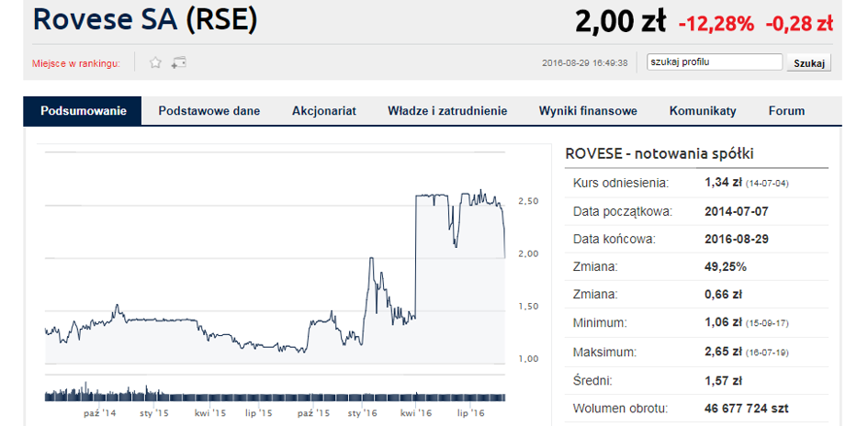The width and height of the screenshot is (868, 426).
Task: Open the Podsumowanie tab
Action: tap(83, 111)
